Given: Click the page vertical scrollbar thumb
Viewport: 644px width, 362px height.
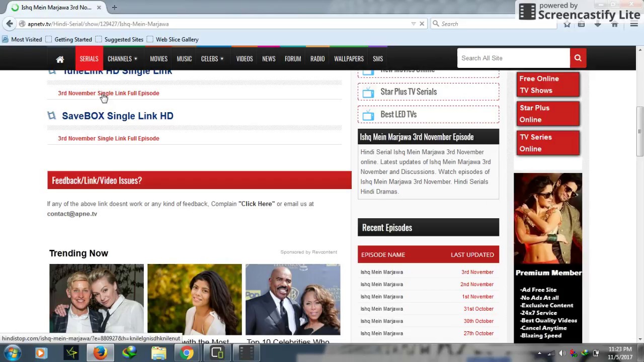Looking at the screenshot, I should (640, 132).
